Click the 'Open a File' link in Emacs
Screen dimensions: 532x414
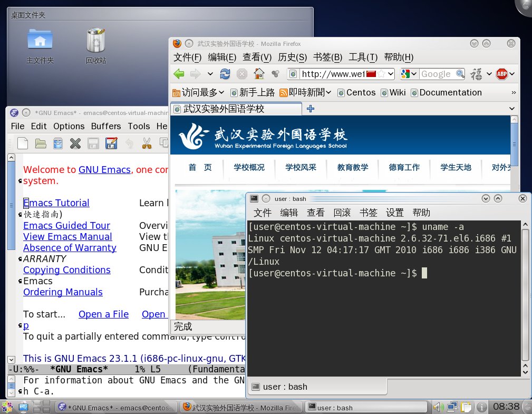click(103, 314)
